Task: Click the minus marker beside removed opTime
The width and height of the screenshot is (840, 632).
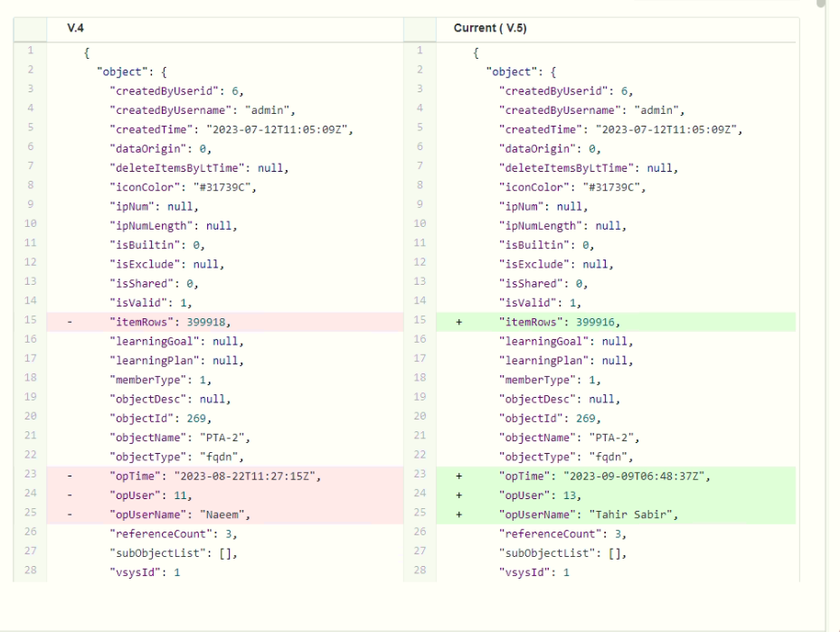Action: pos(69,476)
